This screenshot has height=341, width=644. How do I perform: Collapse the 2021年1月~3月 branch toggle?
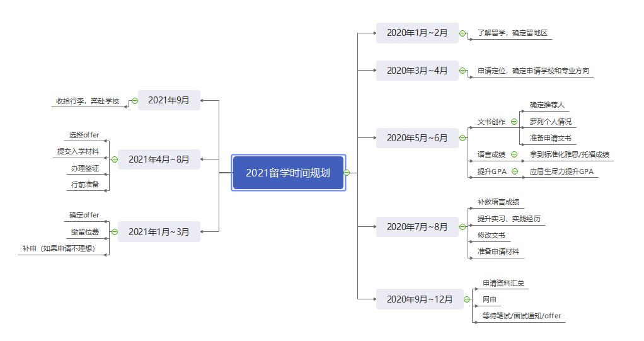[114, 232]
